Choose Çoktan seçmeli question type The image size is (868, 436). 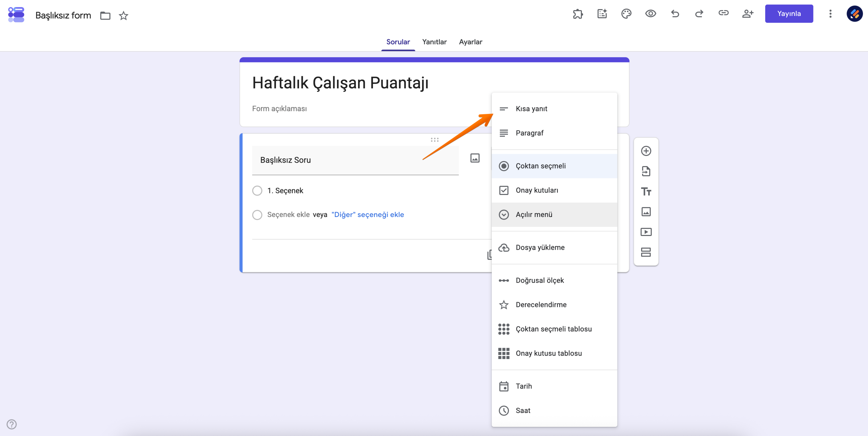point(554,166)
